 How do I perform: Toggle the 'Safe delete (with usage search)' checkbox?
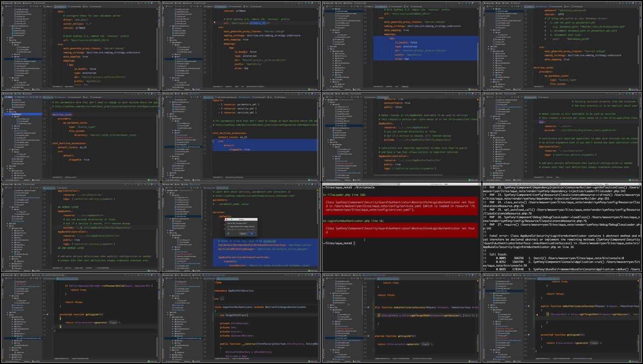coord(229,226)
